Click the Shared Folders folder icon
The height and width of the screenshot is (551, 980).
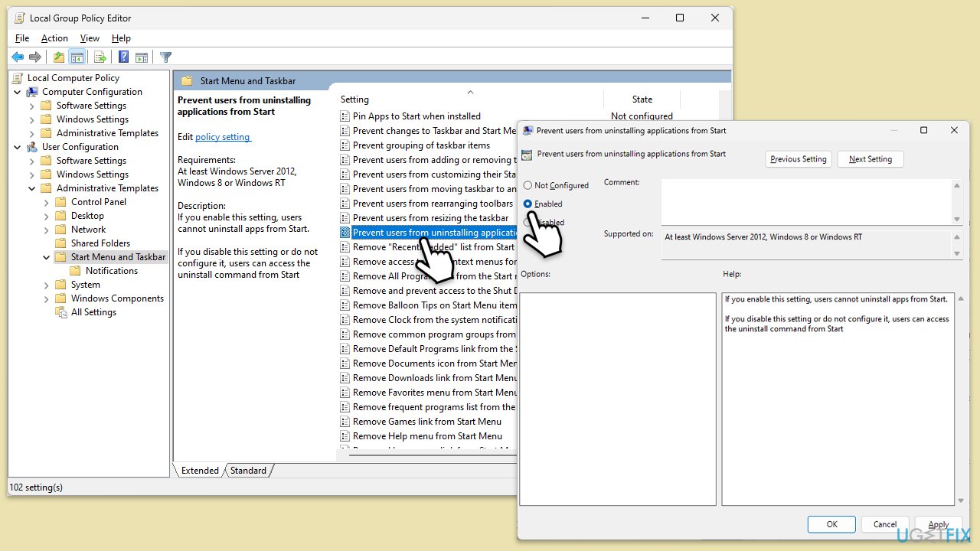click(61, 243)
